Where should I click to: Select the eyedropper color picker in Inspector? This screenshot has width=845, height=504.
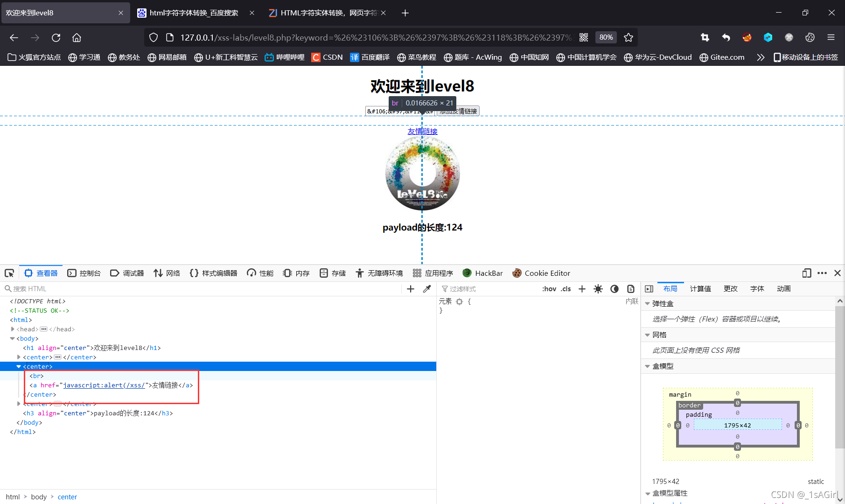point(426,288)
